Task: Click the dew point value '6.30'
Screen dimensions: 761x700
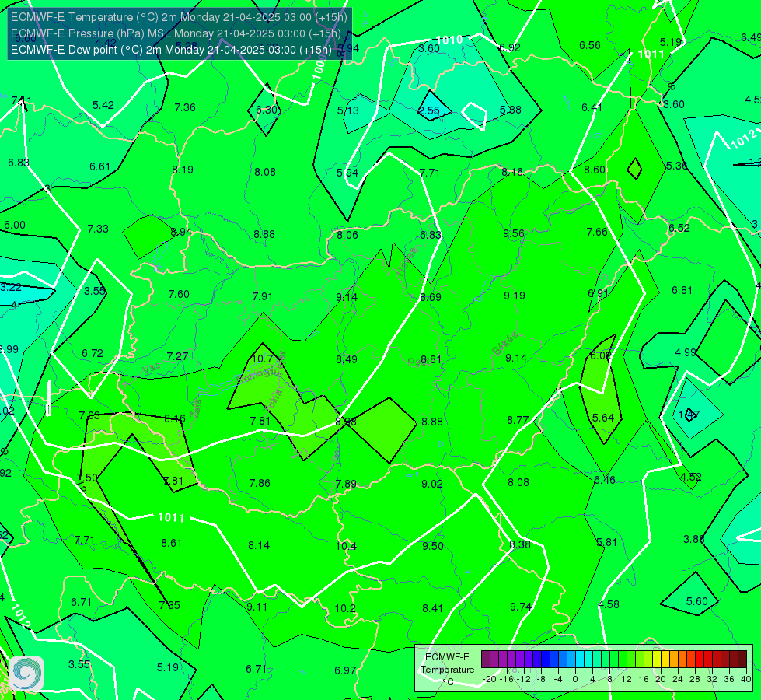Action: coord(267,110)
